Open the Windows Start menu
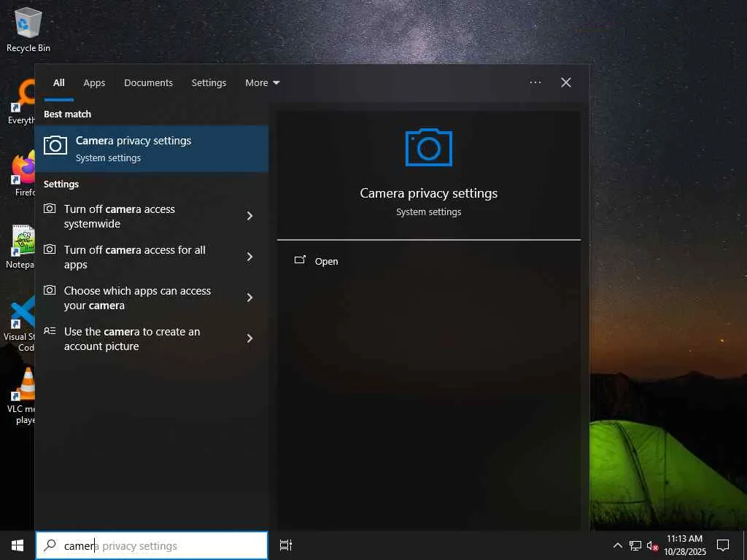 18,545
